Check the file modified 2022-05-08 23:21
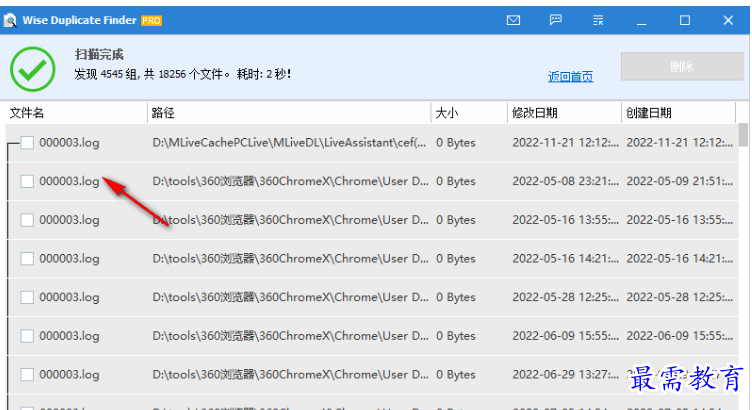 pyautogui.click(x=27, y=181)
